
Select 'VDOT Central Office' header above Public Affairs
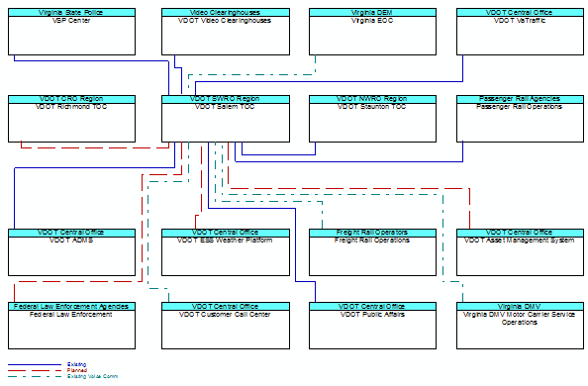click(x=372, y=307)
